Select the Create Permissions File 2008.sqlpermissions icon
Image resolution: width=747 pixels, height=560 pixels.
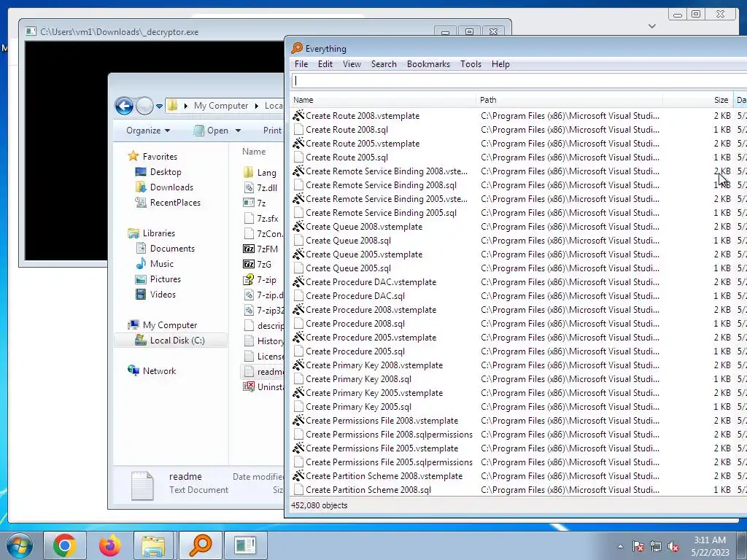coord(298,435)
